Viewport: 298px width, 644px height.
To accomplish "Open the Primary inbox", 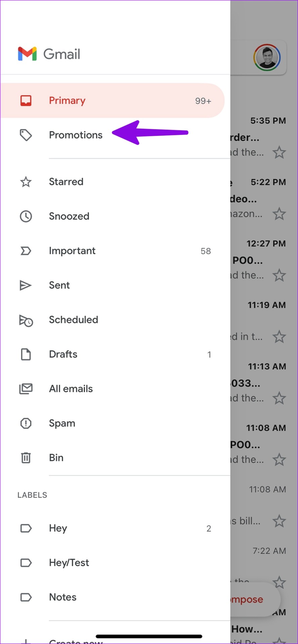I will point(112,101).
